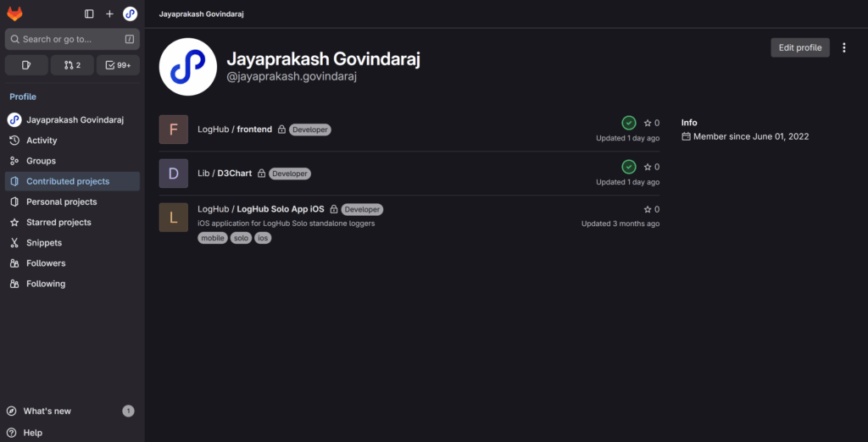Open Snippets from the sidebar
The height and width of the screenshot is (442, 868).
tap(44, 243)
